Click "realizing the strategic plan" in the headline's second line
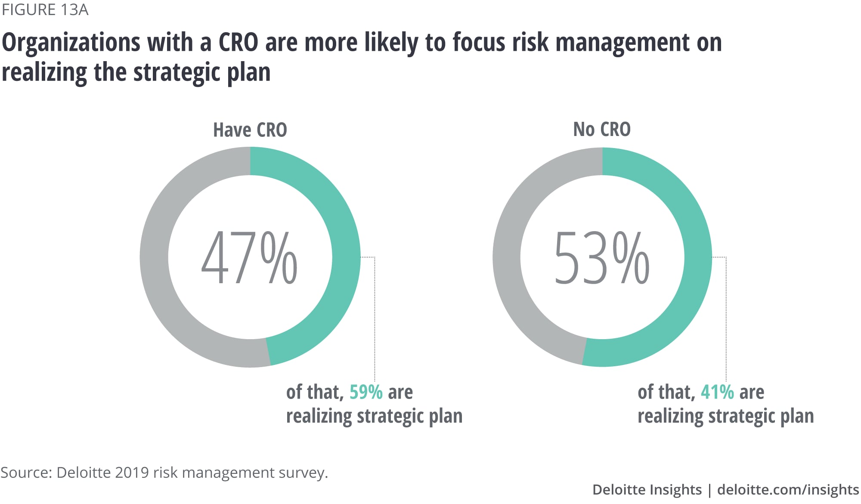This screenshot has width=861, height=504. 136,72
